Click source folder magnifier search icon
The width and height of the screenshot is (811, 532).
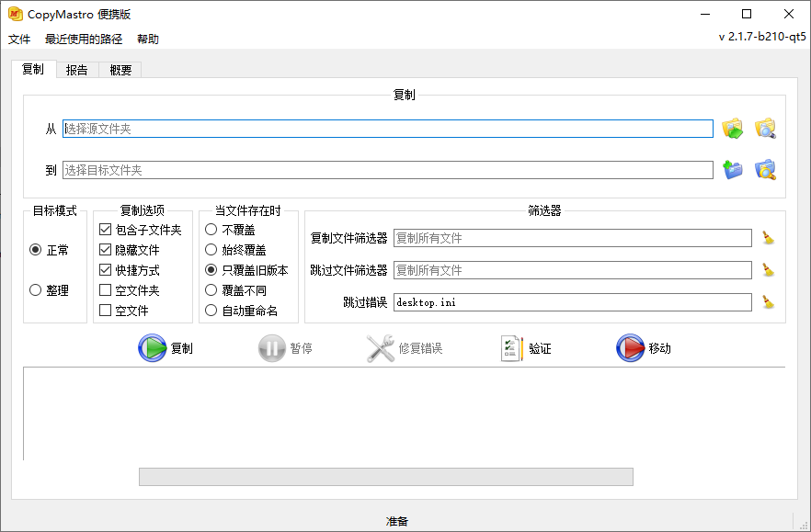coord(765,129)
